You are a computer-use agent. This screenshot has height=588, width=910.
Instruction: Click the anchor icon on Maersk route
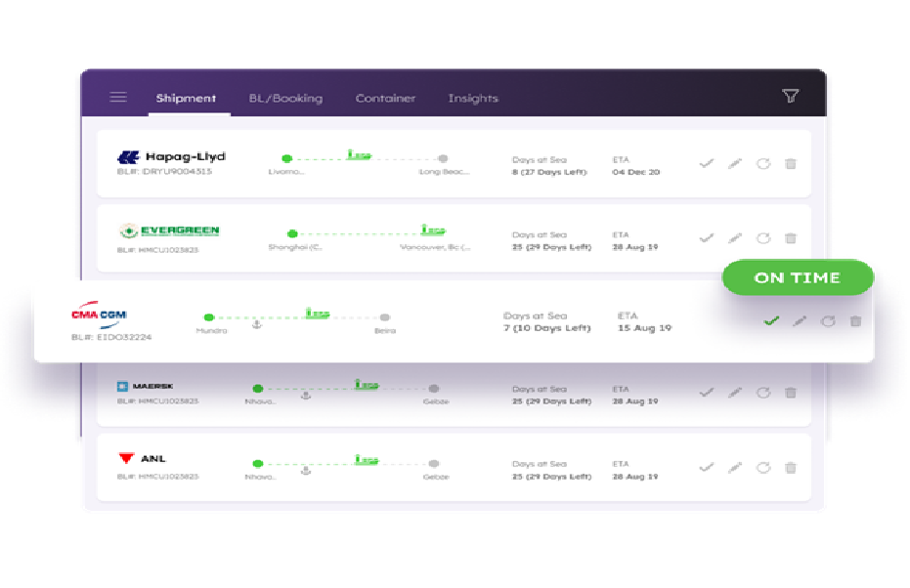pyautogui.click(x=306, y=396)
